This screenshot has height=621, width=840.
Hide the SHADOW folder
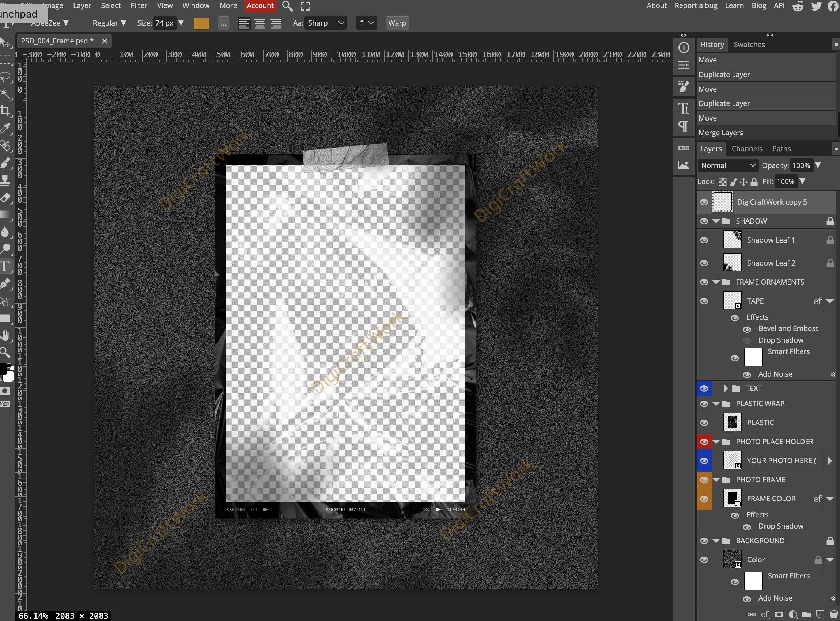click(x=704, y=221)
